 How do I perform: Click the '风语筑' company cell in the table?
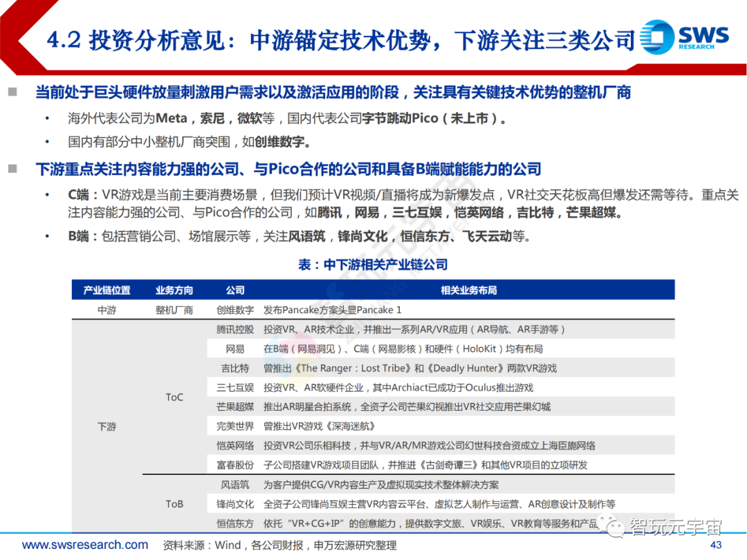click(x=235, y=485)
